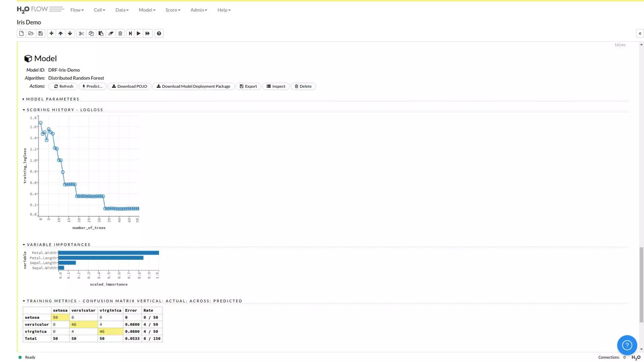644x362 pixels.
Task: Click the Inspect model button
Action: (x=276, y=86)
